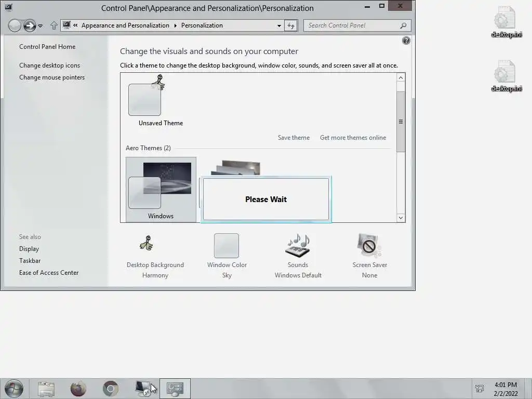
Task: Open Desktop Background Harmony settings
Action: click(155, 256)
